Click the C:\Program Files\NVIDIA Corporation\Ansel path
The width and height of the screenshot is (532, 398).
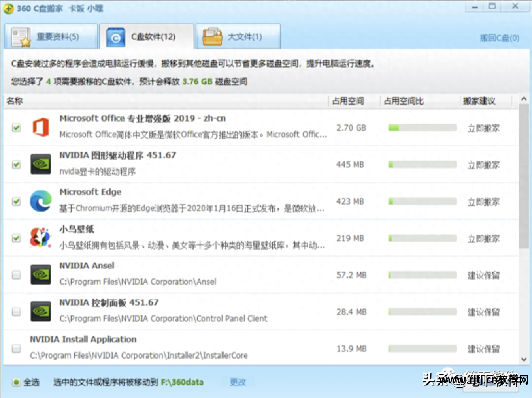coord(138,282)
